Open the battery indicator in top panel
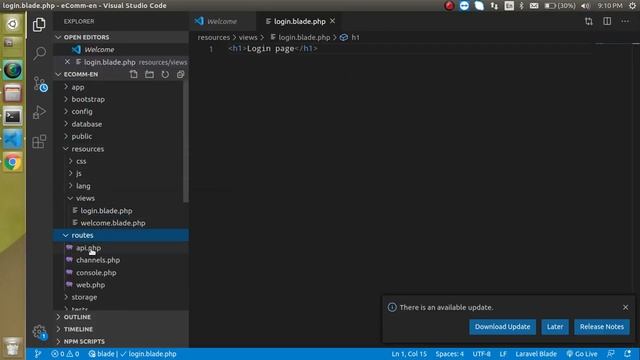 (x=560, y=6)
